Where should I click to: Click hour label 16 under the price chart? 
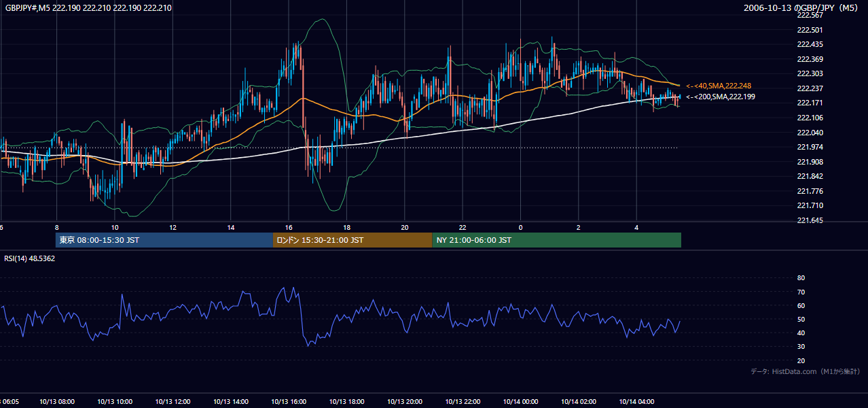(x=289, y=227)
